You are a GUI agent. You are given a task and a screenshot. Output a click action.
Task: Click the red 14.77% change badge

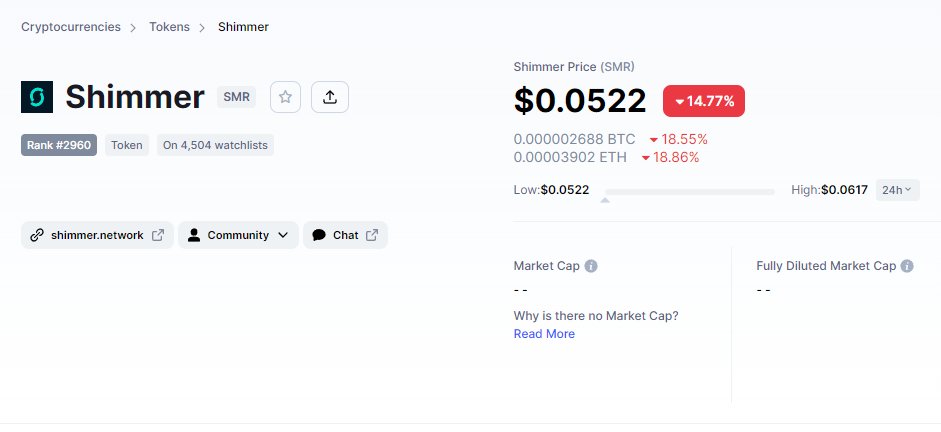(x=704, y=101)
